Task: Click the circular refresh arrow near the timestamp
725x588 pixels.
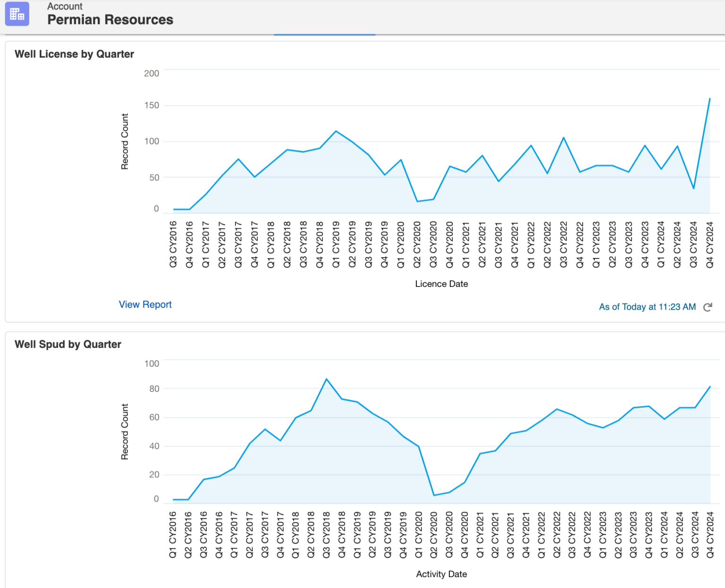Action: click(x=708, y=307)
